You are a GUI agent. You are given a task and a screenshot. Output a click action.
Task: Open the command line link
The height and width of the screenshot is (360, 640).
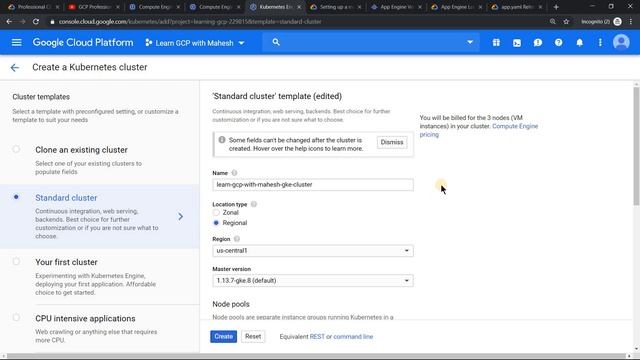pos(353,337)
